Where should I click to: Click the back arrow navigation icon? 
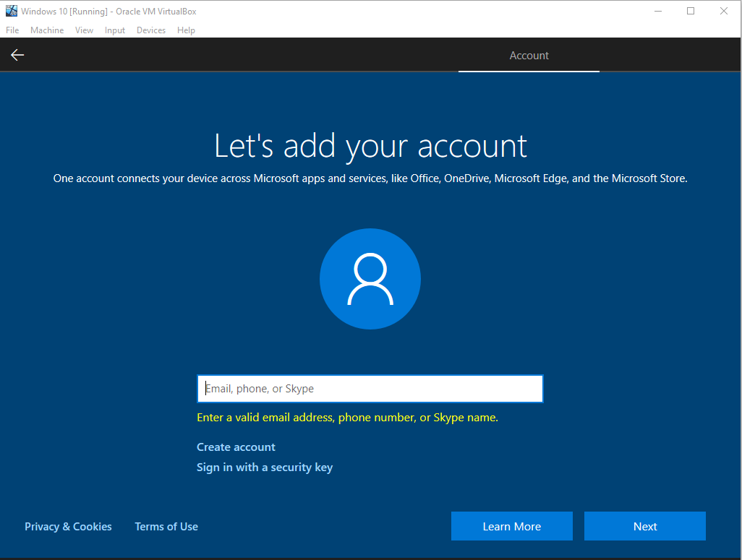17,54
